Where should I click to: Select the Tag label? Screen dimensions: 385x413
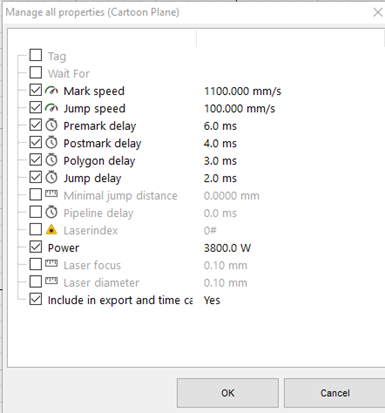57,56
